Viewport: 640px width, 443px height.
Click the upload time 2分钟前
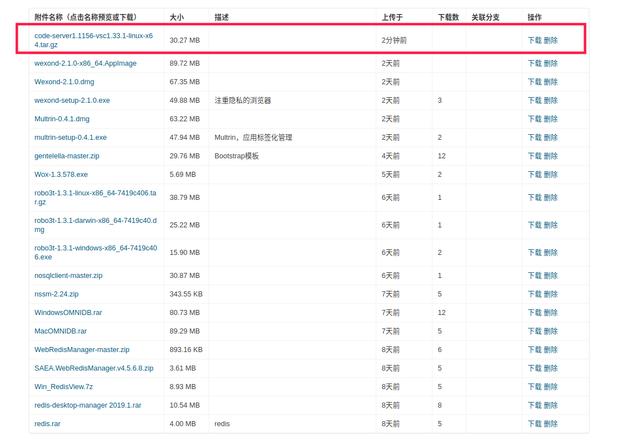click(x=394, y=40)
